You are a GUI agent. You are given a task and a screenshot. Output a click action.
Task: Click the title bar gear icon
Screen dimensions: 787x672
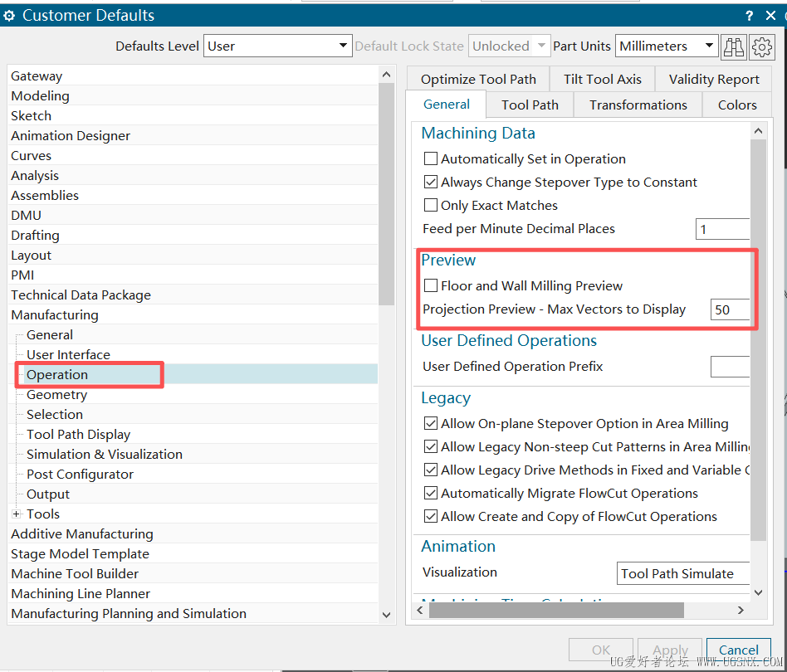[10, 15]
